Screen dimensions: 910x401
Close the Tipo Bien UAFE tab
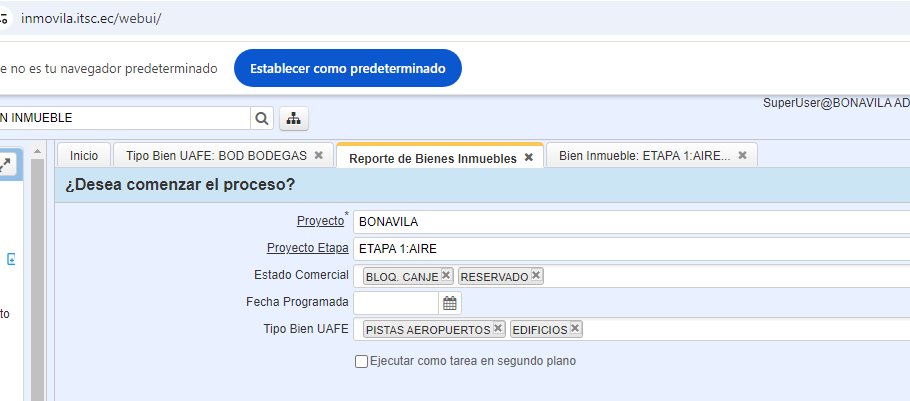pos(318,156)
